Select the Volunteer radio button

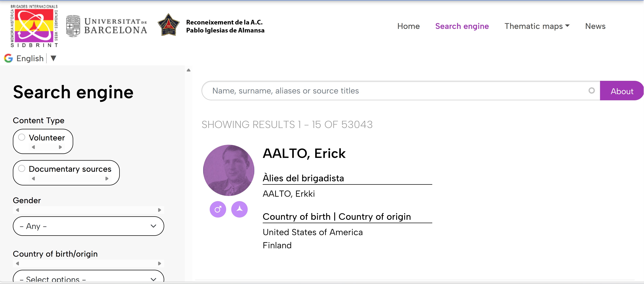[x=22, y=137]
